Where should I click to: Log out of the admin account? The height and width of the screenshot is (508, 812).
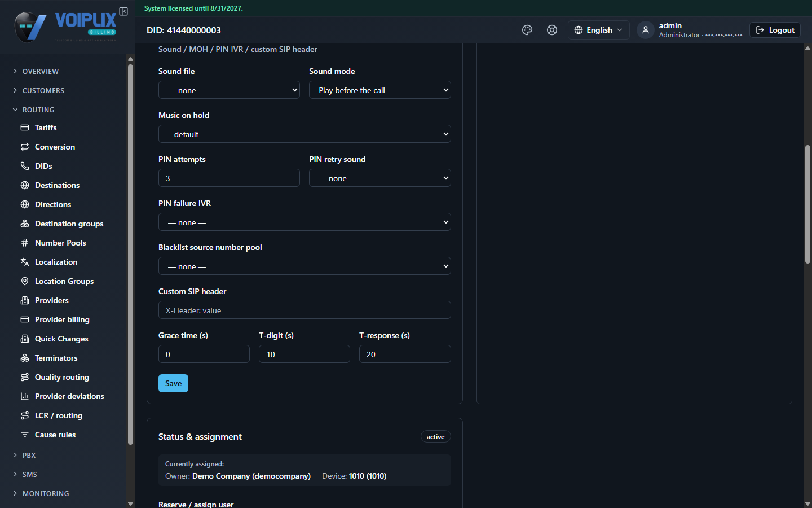click(x=775, y=30)
